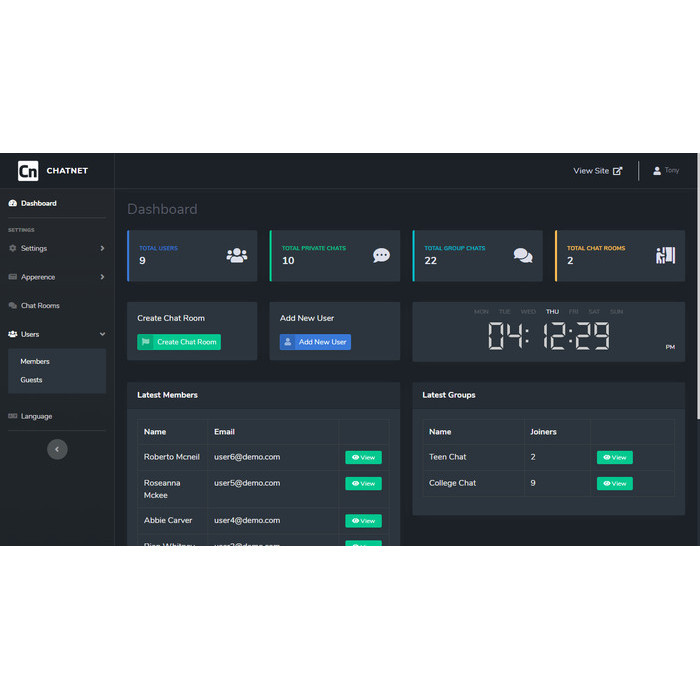The image size is (700, 700).
Task: Collapse the sidebar with round arrow button
Action: [57, 449]
